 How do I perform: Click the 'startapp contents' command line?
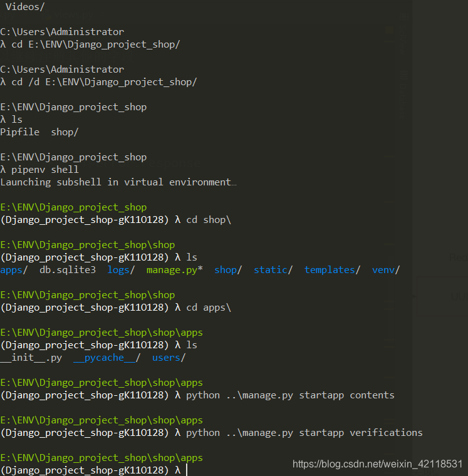click(290, 395)
